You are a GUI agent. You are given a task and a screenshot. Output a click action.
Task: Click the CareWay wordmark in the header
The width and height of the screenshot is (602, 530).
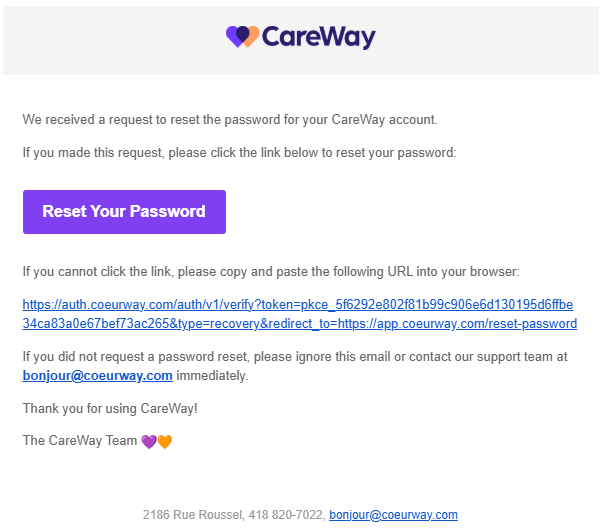pos(319,38)
